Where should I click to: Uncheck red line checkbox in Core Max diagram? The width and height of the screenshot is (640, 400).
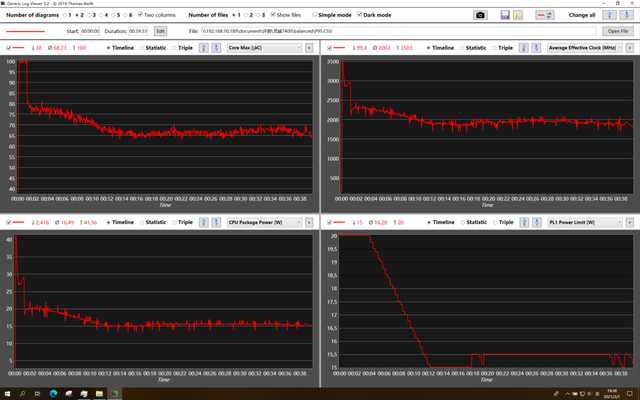pos(9,48)
